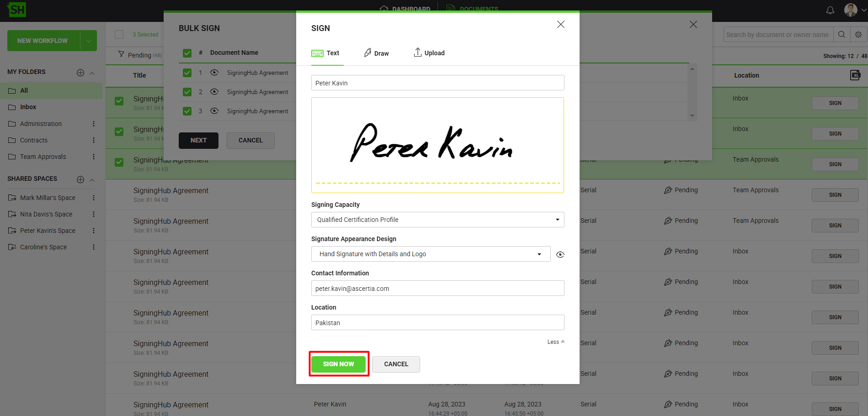Collapse extra fields with the Less link
Image resolution: width=868 pixels, height=416 pixels.
tap(556, 342)
